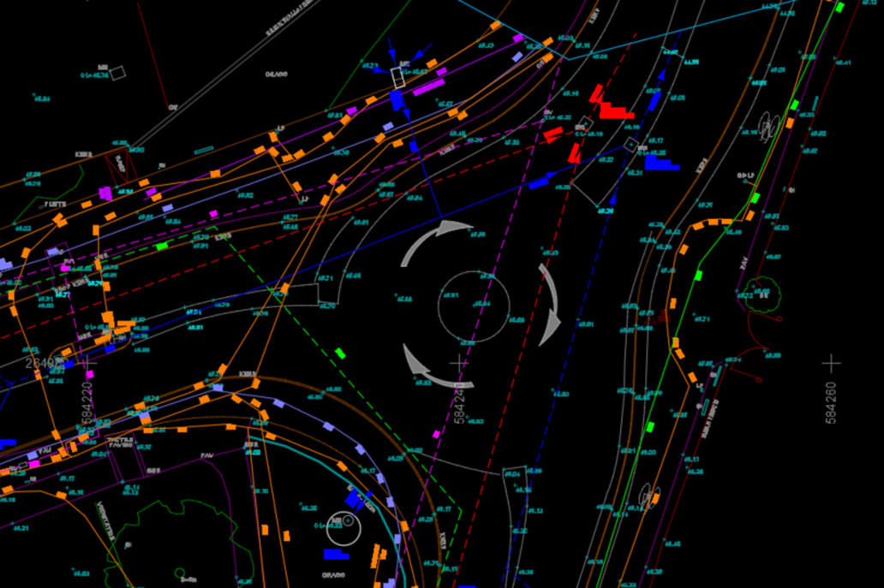The height and width of the screenshot is (588, 884).
Task: Select the red crossed rectangle near KERB label
Action: pos(121,167)
